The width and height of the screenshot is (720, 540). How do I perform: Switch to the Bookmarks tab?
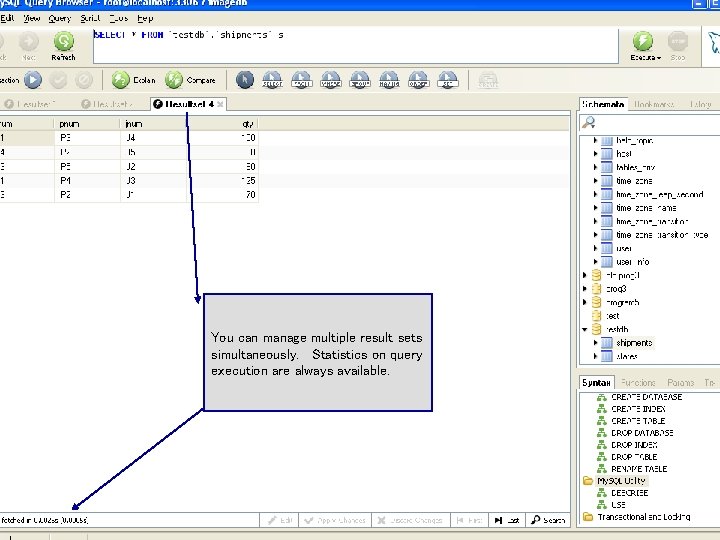[x=654, y=104]
